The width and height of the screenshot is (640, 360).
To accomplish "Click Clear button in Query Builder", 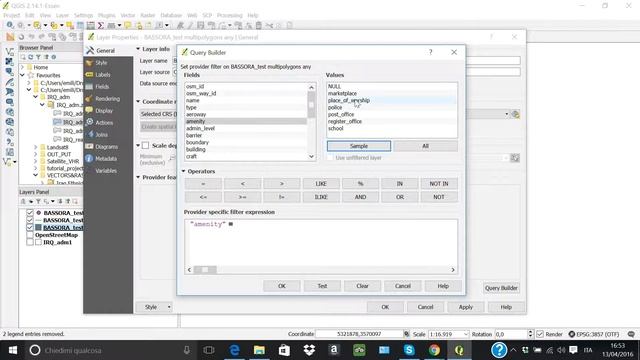I will [362, 286].
